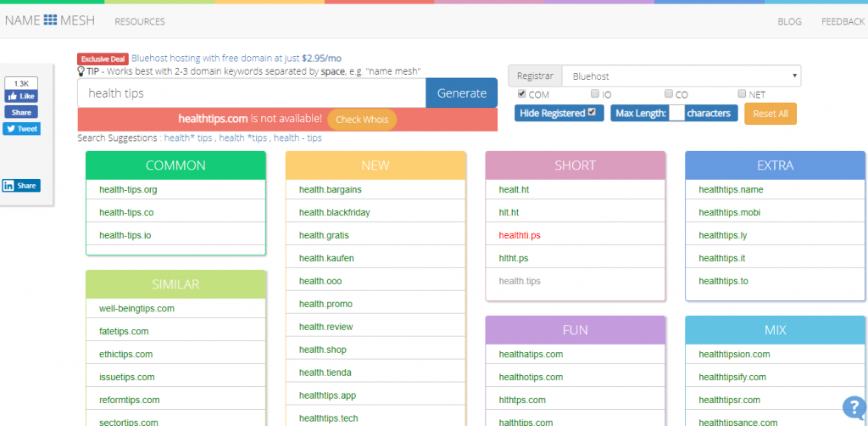Click the EXTRA category header

(x=775, y=165)
